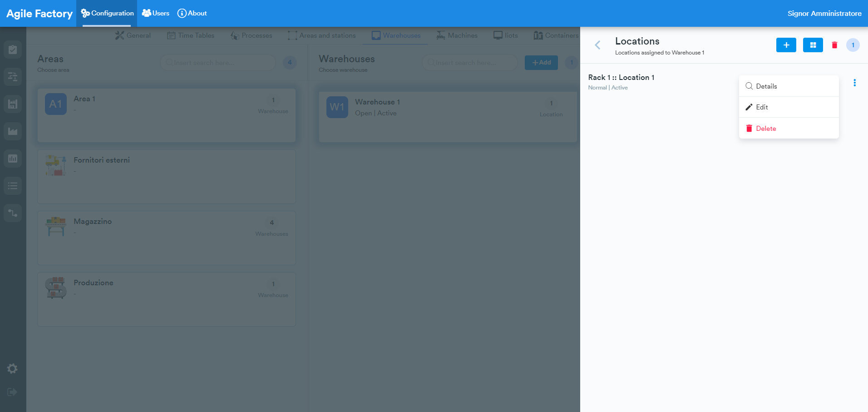Image resolution: width=868 pixels, height=412 pixels.
Task: Select the Produzione area card
Action: [167, 299]
